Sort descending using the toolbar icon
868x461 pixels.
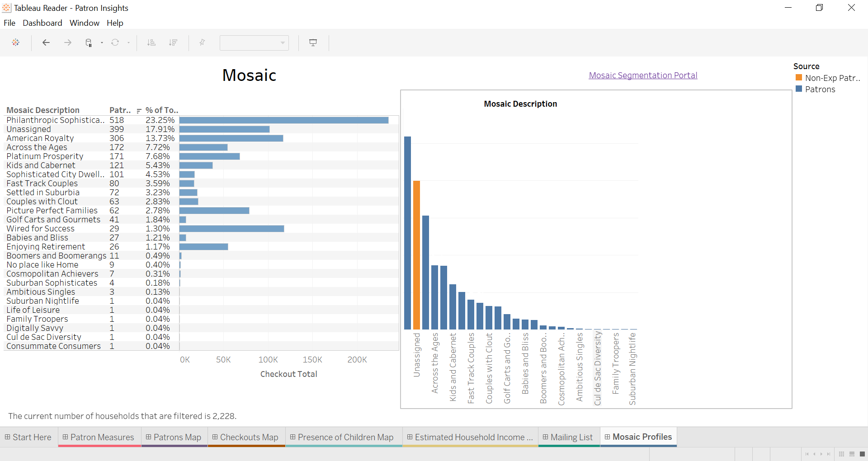[173, 42]
